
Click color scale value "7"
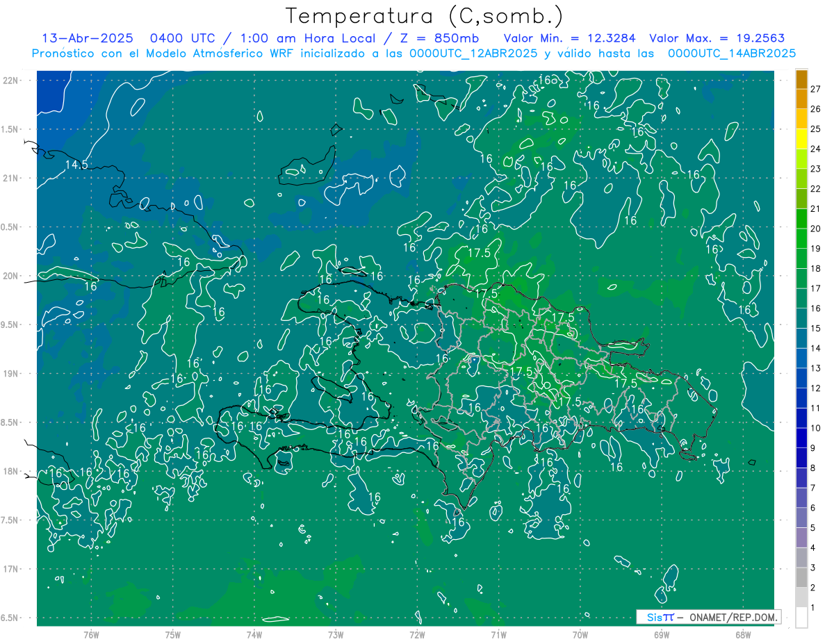pyautogui.click(x=813, y=488)
